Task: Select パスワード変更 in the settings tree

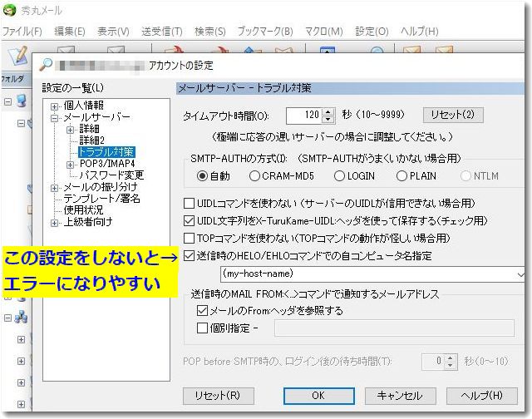Action: click(x=111, y=175)
